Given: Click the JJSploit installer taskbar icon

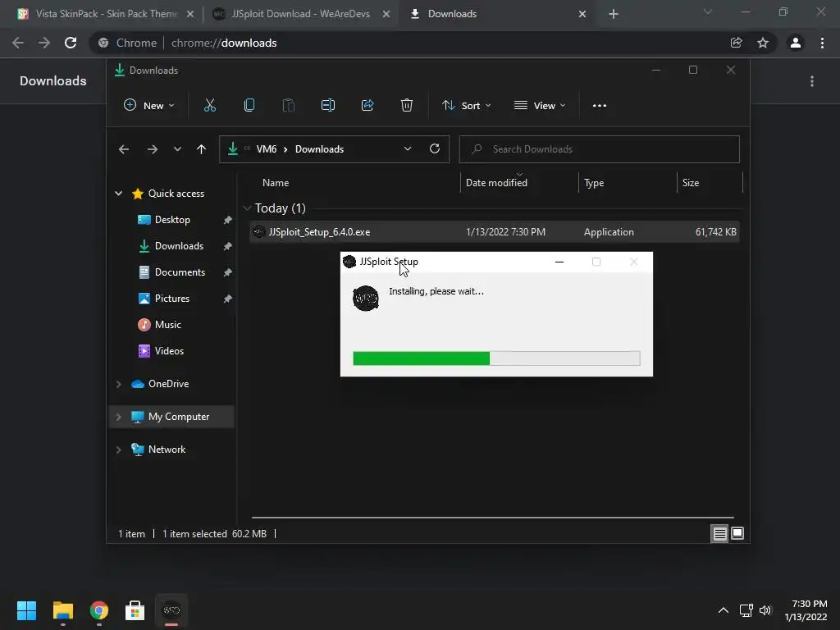Looking at the screenshot, I should pos(171,610).
